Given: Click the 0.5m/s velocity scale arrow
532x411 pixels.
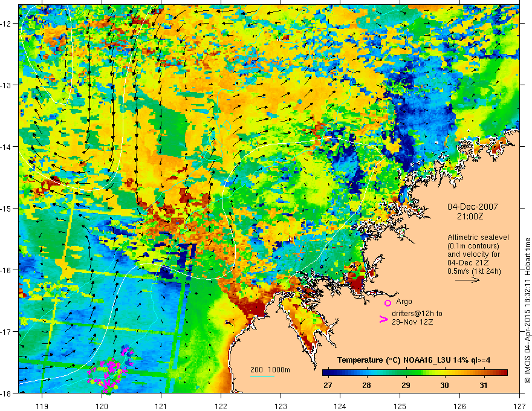Looking at the screenshot, I should [x=467, y=280].
